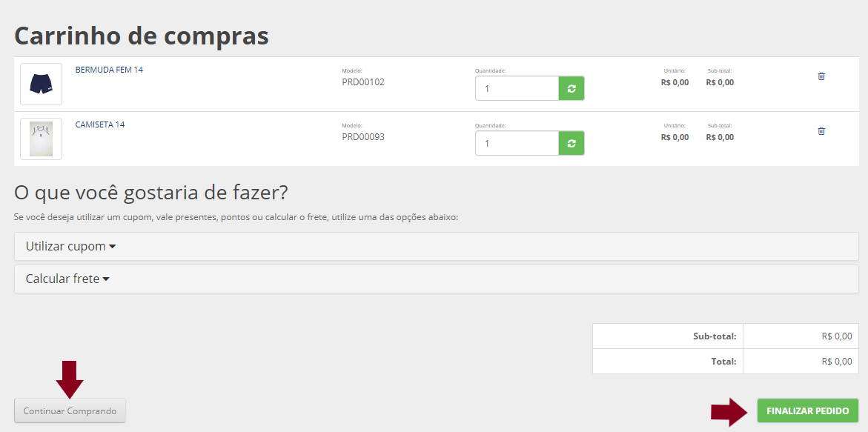Click the red arrow pointing at Finalizar Pedido

coord(729,412)
